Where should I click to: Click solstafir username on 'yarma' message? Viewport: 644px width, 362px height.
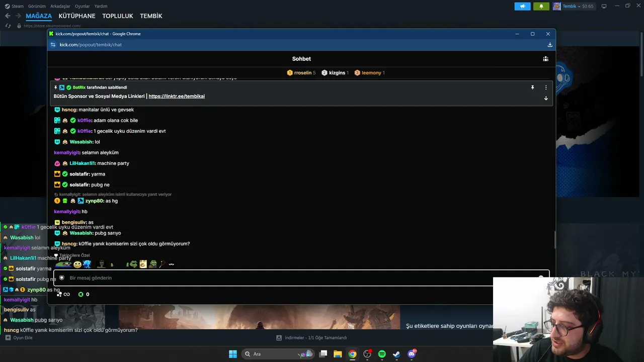point(79,174)
